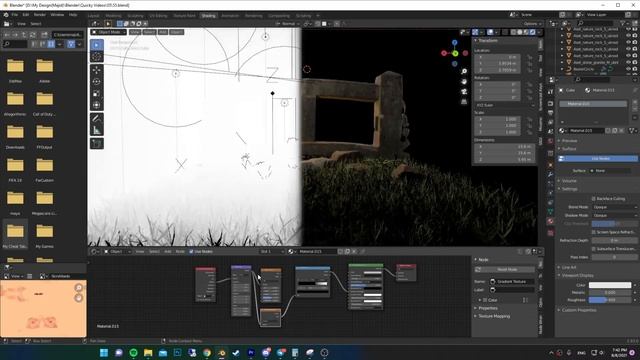Toggle Backface Culling checkbox

593,199
